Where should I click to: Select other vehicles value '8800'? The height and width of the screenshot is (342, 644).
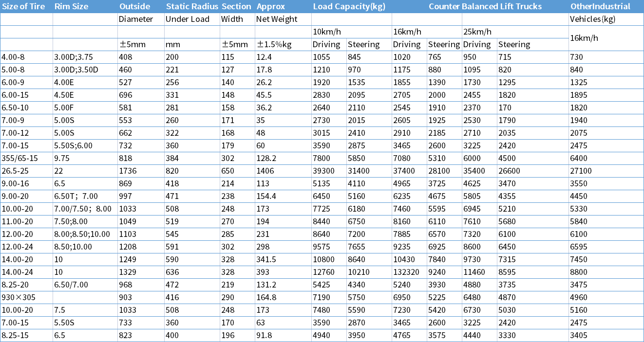579,272
